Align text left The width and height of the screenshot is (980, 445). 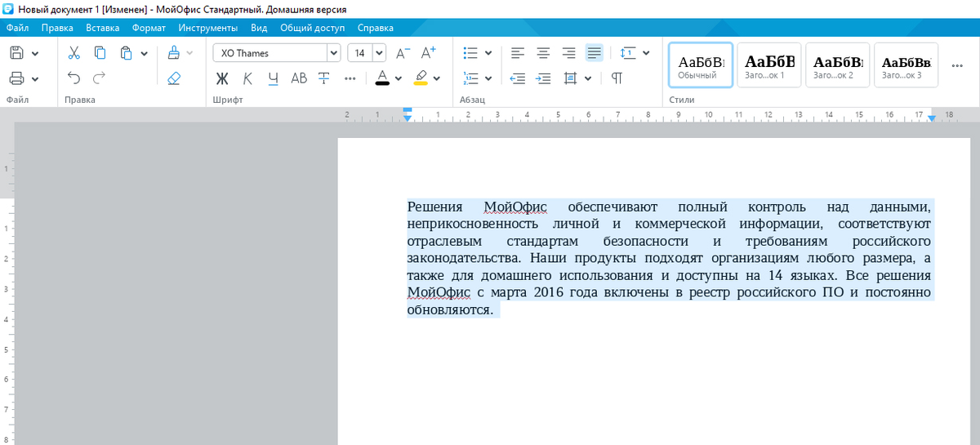click(x=518, y=53)
